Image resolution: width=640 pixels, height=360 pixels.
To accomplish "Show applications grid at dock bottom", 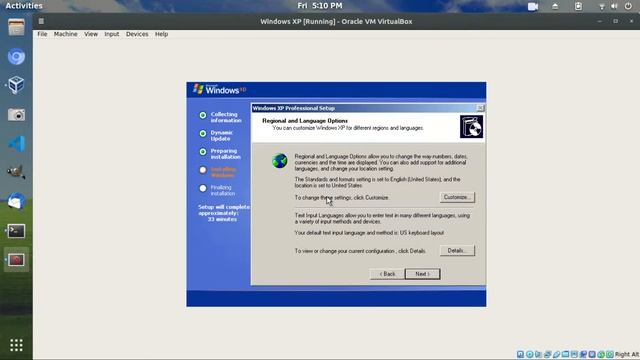I will click(16, 345).
